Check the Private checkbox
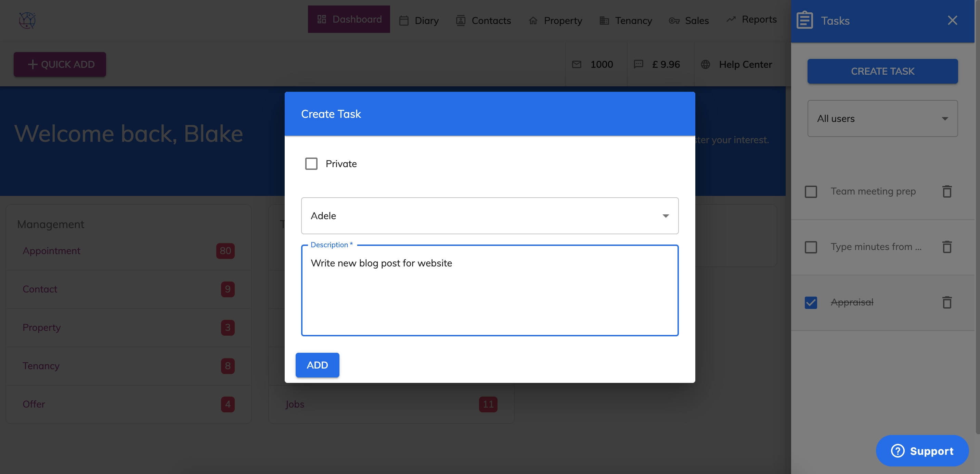The width and height of the screenshot is (980, 474). pyautogui.click(x=311, y=163)
